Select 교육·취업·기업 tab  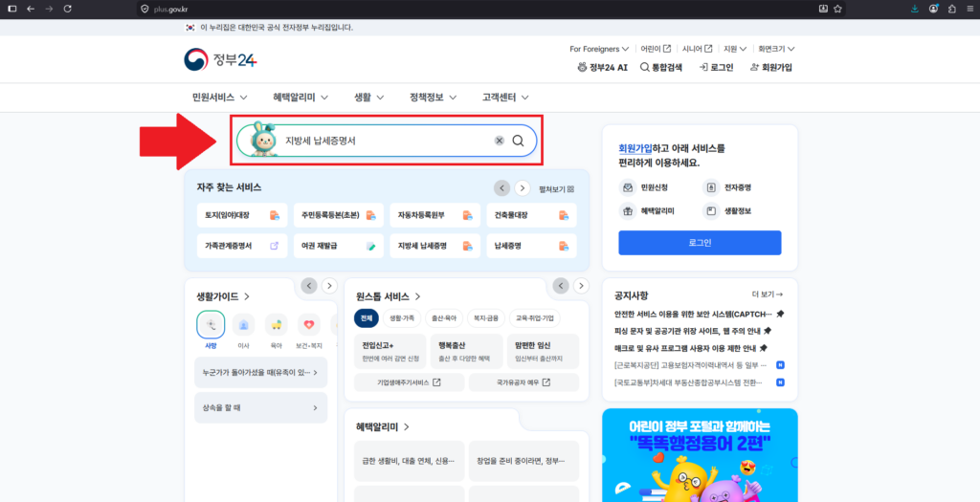click(534, 317)
